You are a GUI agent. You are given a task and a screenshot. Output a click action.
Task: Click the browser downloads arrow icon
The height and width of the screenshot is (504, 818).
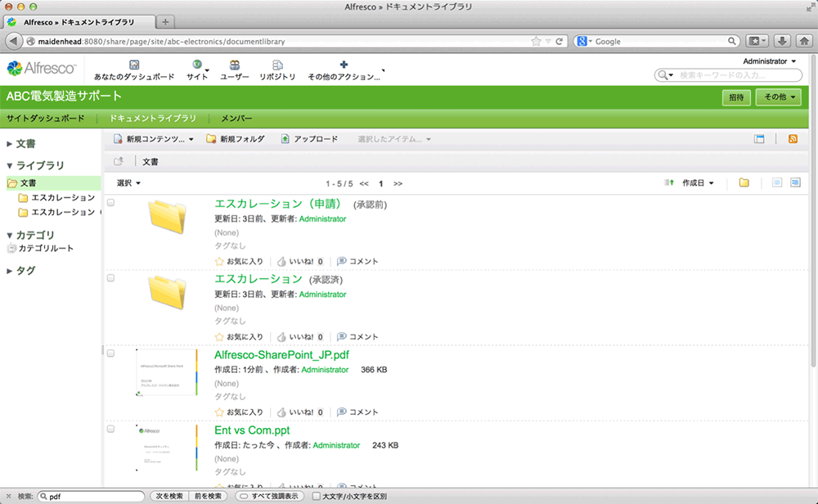[782, 41]
